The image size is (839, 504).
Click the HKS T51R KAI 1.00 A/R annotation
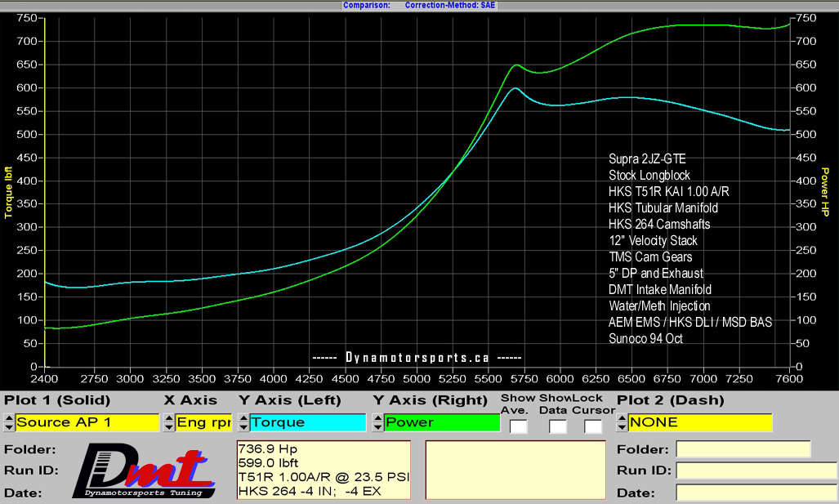(669, 191)
